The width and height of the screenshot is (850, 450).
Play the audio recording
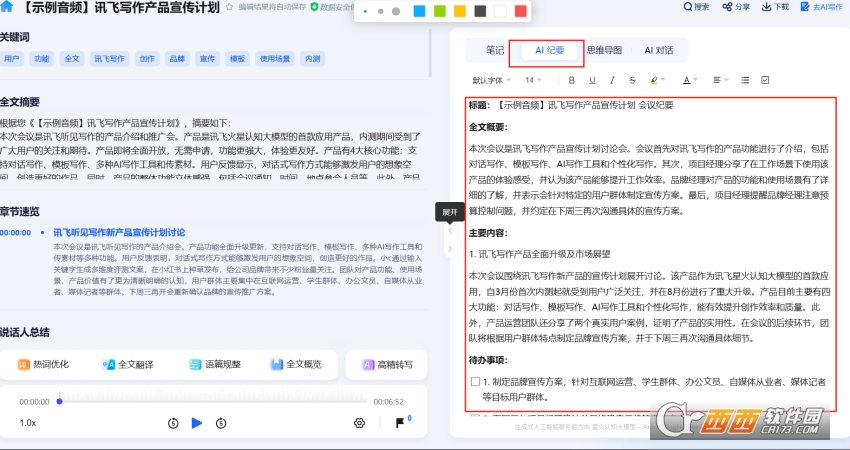197,423
